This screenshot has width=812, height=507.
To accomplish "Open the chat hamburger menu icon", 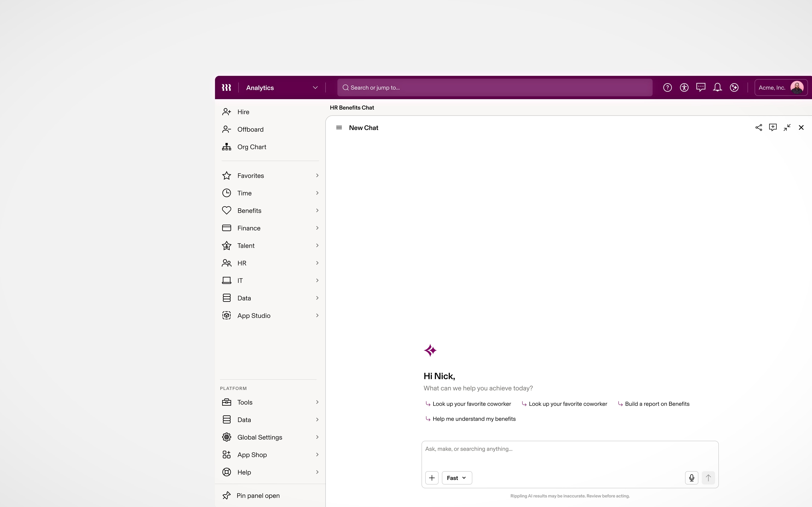I will pos(339,127).
